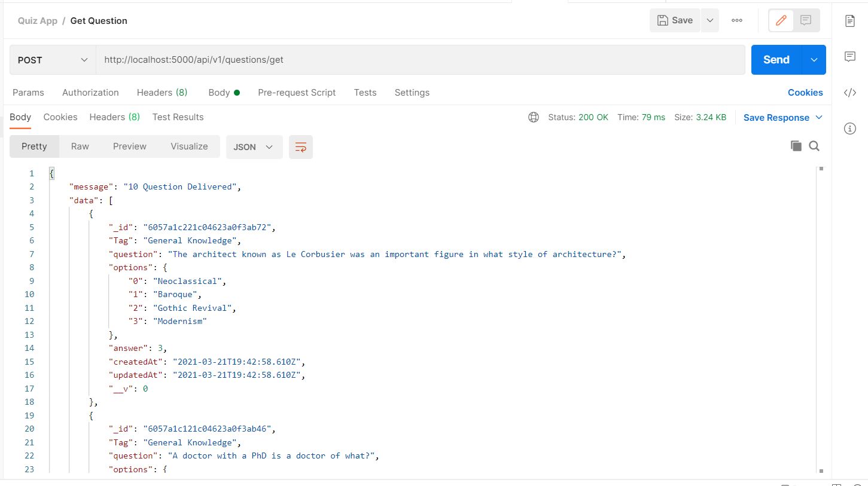Viewport: 868px width, 486px height.
Task: Expand the Send button dropdown arrow
Action: [814, 60]
